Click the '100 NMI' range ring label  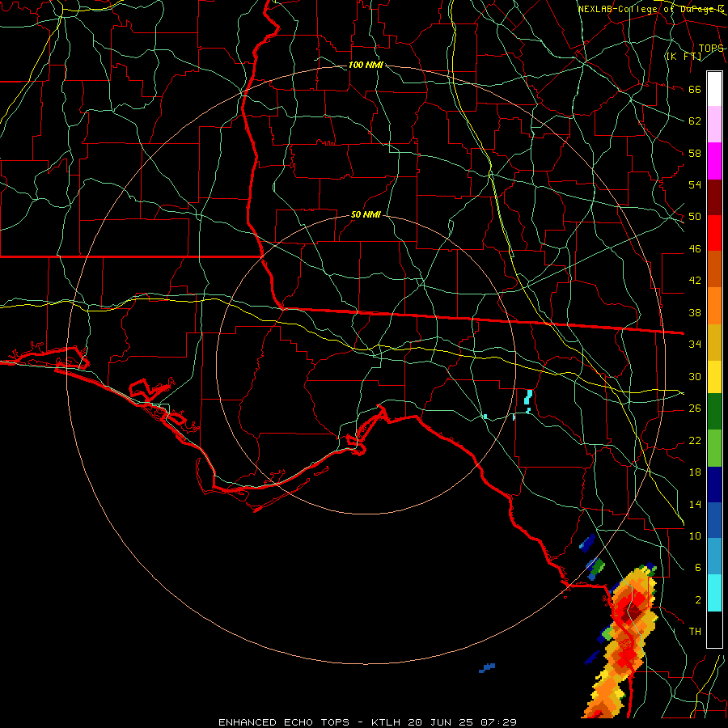point(366,65)
